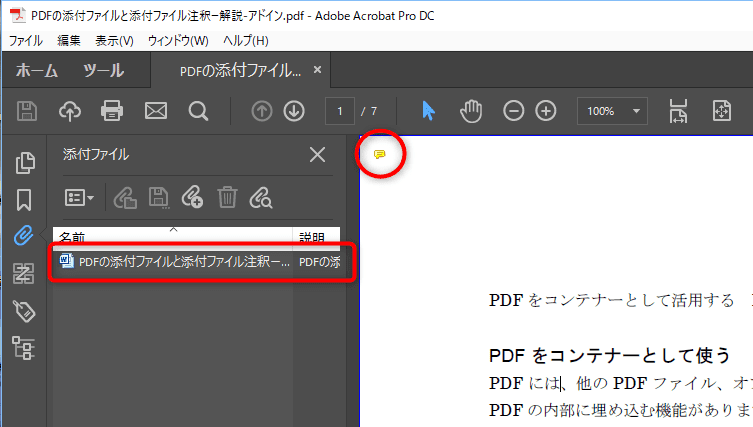
Task: Open the 100% zoom level dropdown
Action: tap(612, 111)
